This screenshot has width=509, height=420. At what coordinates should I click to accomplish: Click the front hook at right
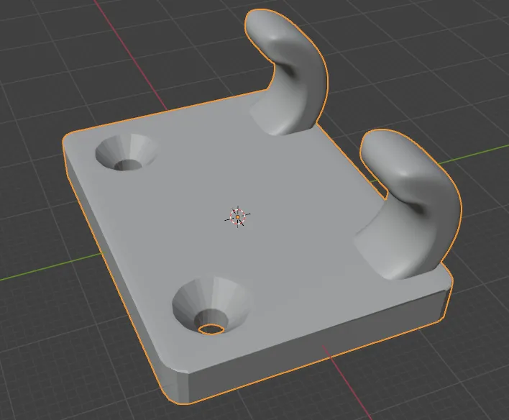coord(408,205)
